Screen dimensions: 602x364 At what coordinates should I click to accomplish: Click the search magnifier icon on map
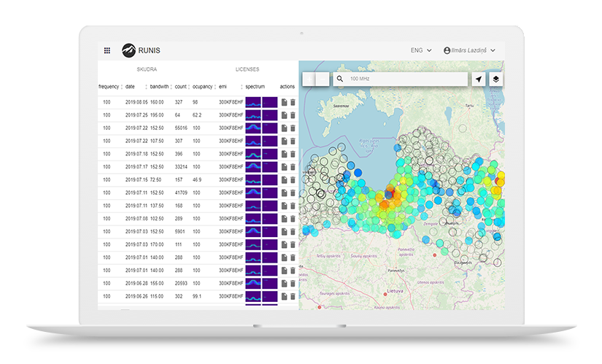pyautogui.click(x=340, y=79)
